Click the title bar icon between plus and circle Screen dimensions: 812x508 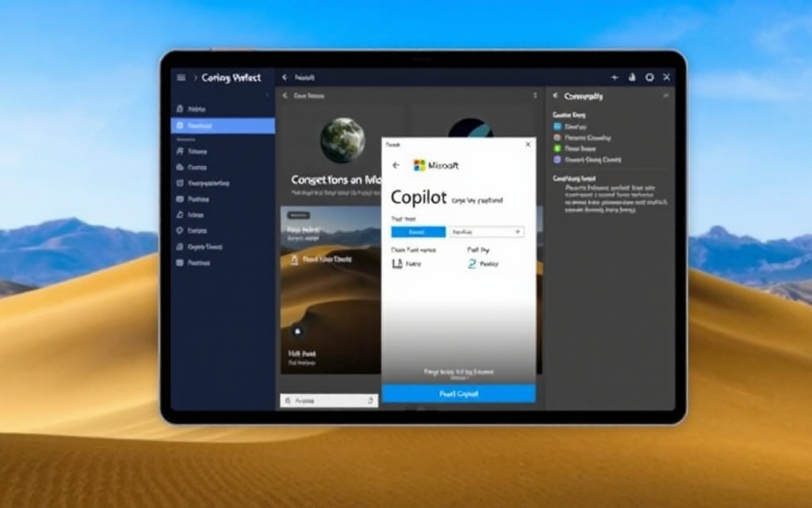pyautogui.click(x=632, y=77)
